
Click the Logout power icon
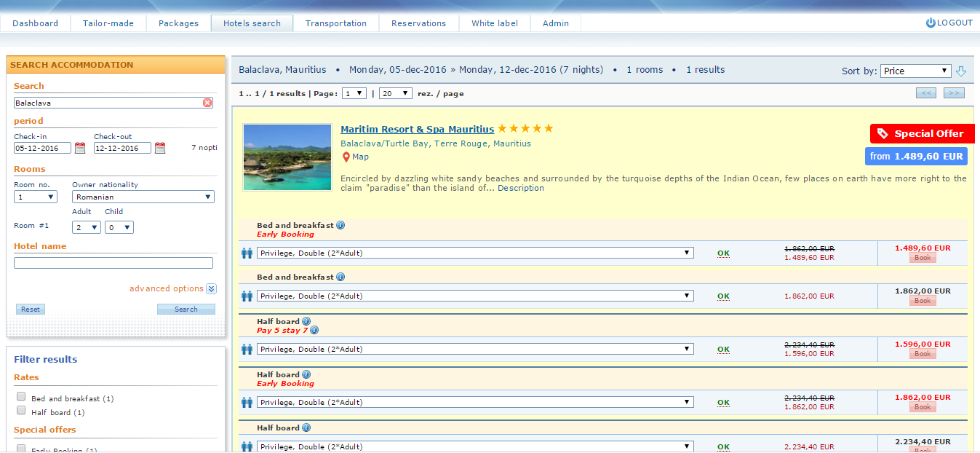coord(930,23)
